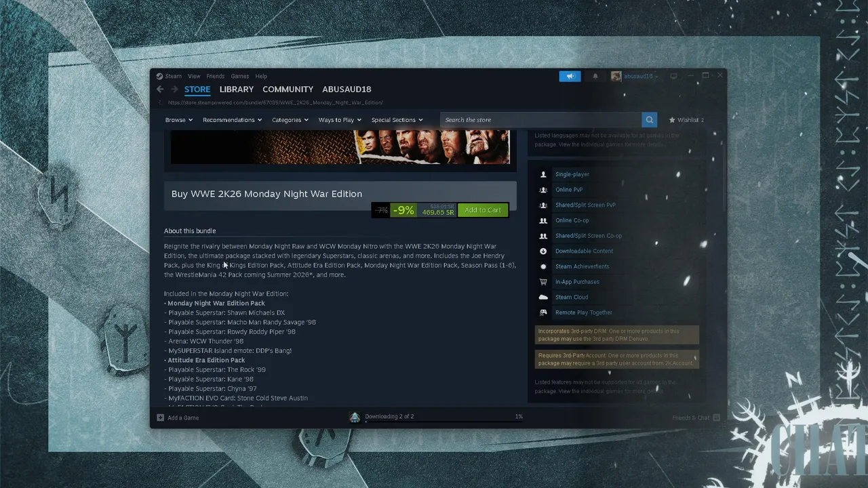Click the Steam Cloud link
The width and height of the screenshot is (868, 488).
pyautogui.click(x=572, y=297)
